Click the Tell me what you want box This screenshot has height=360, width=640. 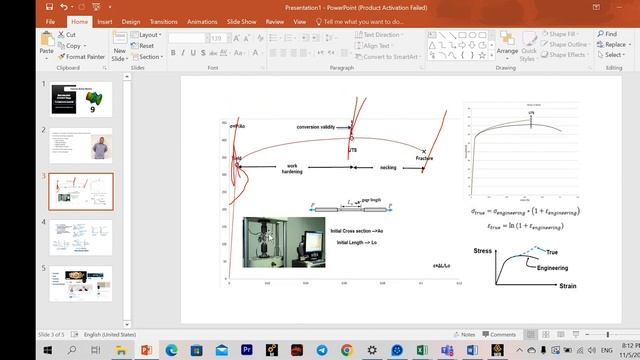[x=360, y=22]
